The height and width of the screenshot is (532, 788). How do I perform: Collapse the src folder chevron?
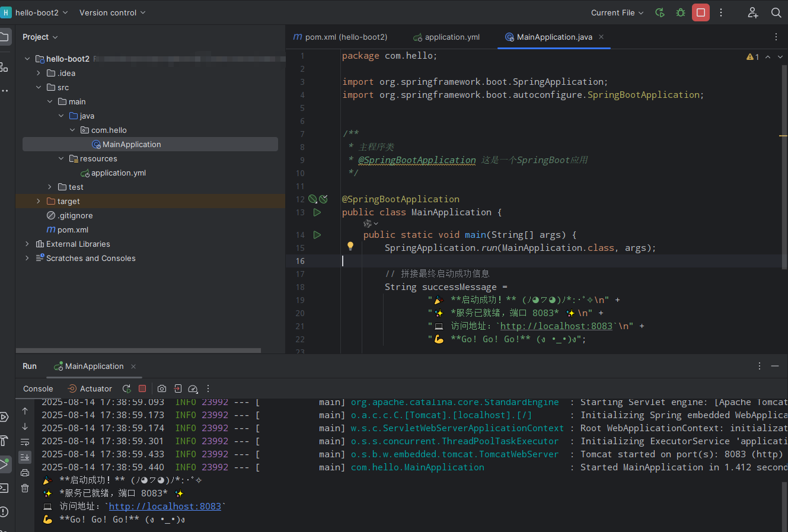click(39, 87)
